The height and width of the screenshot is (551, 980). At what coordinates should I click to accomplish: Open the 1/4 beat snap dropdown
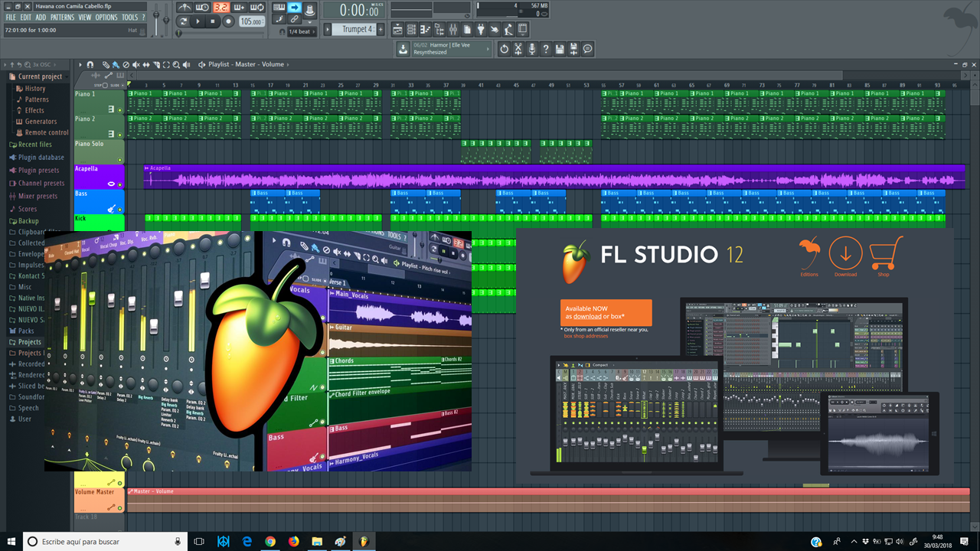point(299,31)
